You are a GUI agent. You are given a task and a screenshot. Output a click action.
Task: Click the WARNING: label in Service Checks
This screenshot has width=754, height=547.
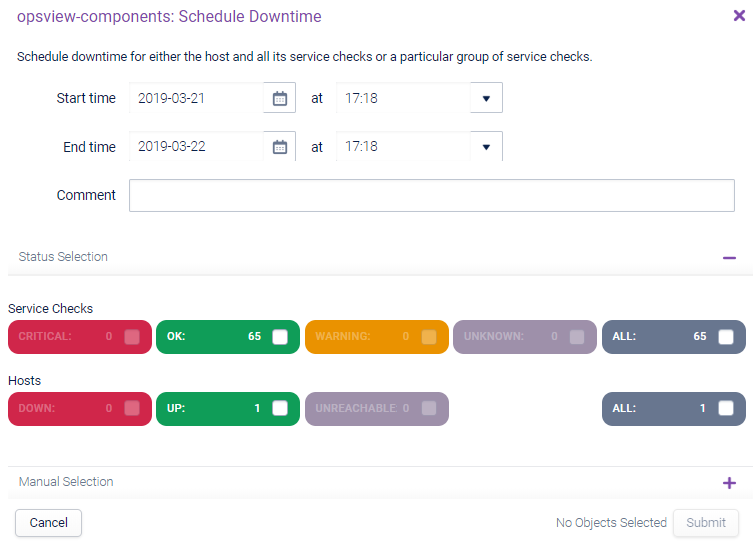tap(343, 336)
